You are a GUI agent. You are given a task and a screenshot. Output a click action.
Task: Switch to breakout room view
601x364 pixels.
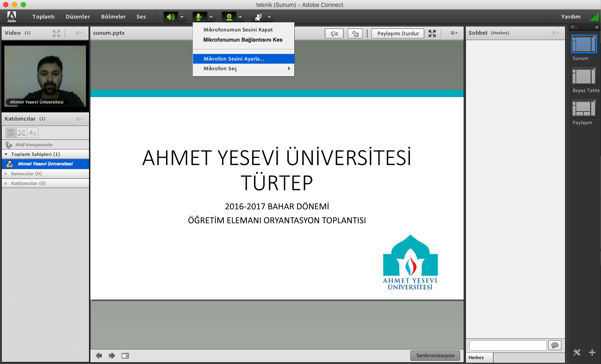point(22,133)
